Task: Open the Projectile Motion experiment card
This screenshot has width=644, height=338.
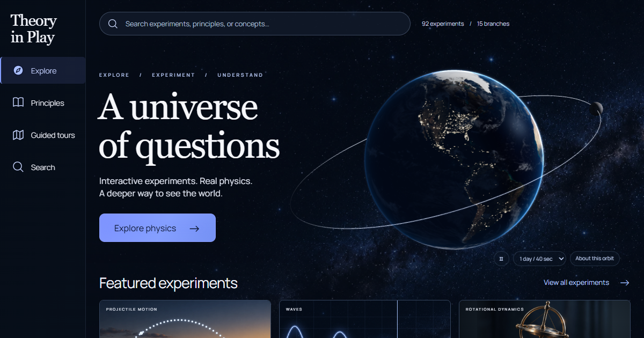Action: click(x=185, y=319)
